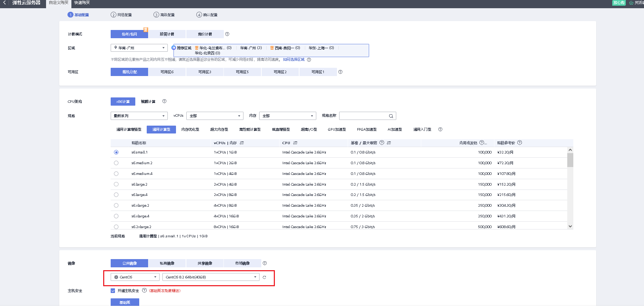644x308 pixels.
Task: Expand the CentOS operating system dropdown
Action: point(135,277)
